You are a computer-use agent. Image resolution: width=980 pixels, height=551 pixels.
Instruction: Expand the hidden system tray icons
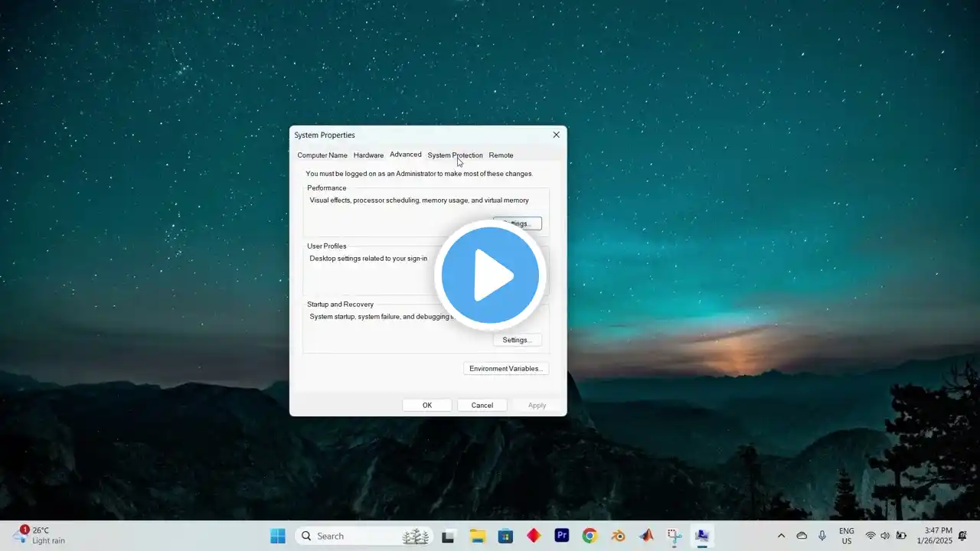click(x=781, y=536)
